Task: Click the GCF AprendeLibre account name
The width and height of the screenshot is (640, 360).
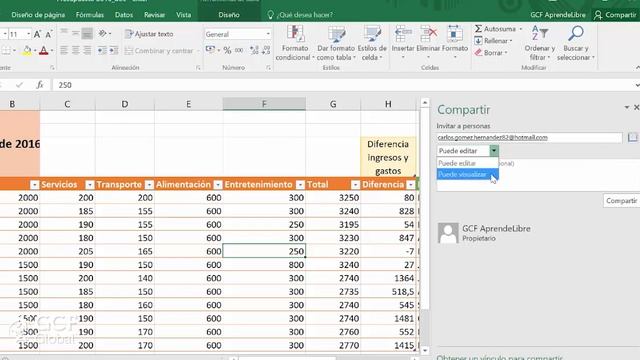Action: [x=558, y=15]
